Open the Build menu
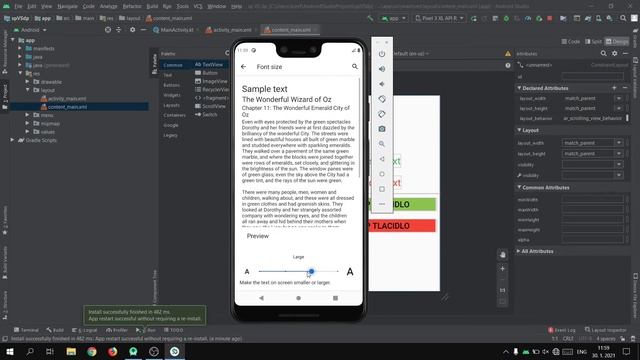The height and width of the screenshot is (360, 640). pos(152,7)
